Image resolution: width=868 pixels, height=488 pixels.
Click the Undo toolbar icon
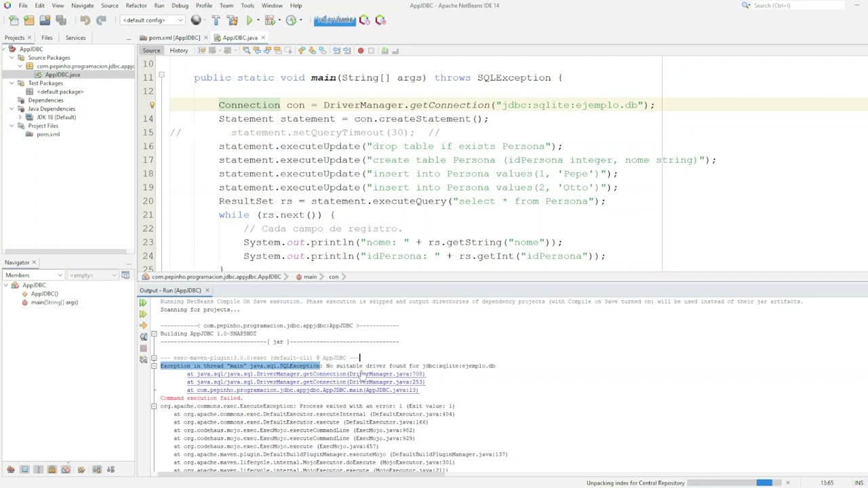click(x=85, y=20)
